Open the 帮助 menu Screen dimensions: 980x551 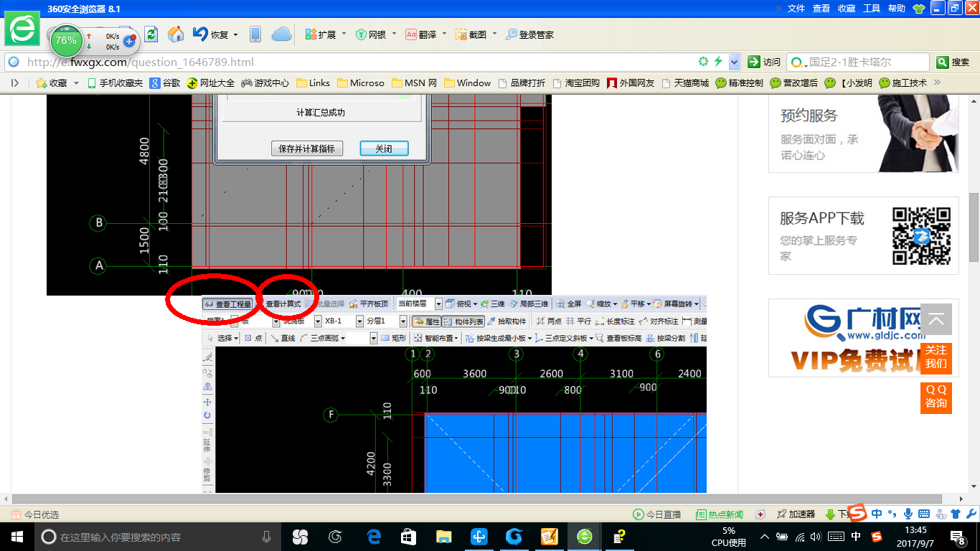(897, 9)
